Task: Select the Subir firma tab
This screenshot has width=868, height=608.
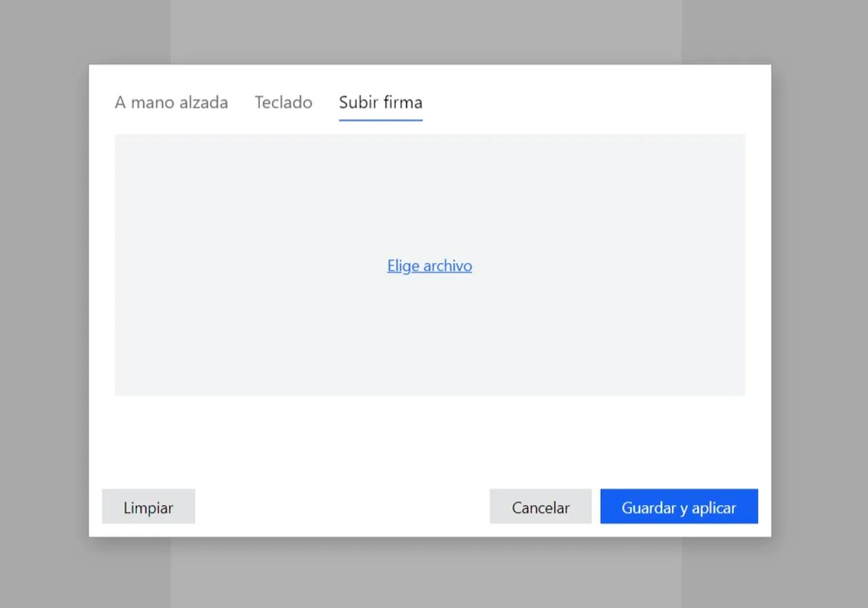Action: pyautogui.click(x=380, y=103)
